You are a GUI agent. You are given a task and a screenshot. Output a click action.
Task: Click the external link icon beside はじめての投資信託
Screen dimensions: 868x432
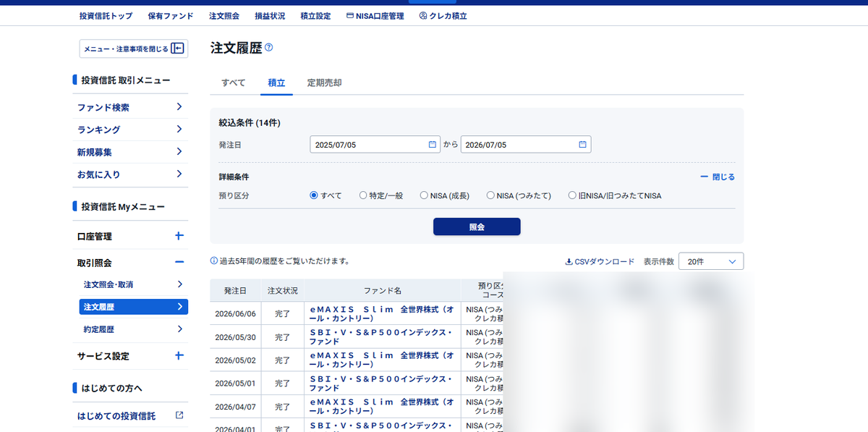179,416
